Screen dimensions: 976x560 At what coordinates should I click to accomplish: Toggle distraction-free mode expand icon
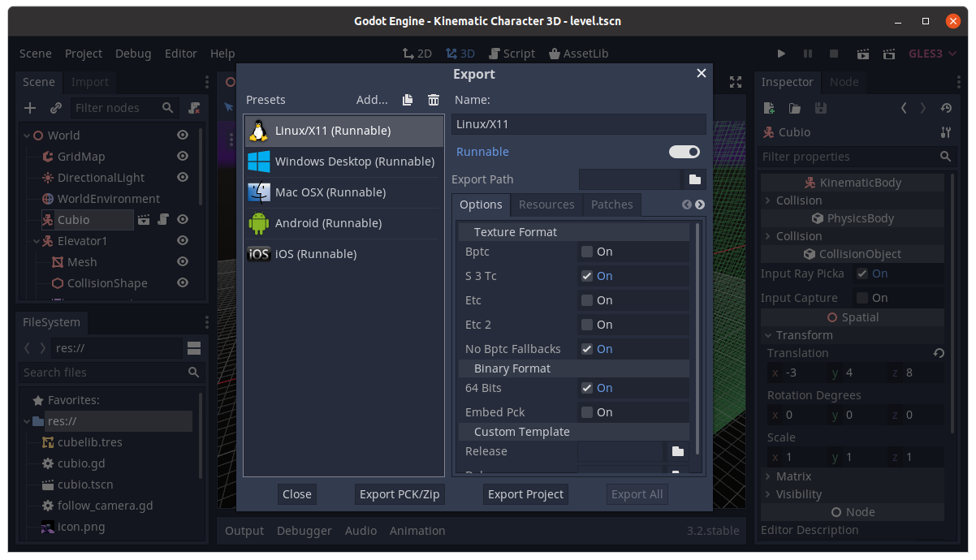pos(736,82)
